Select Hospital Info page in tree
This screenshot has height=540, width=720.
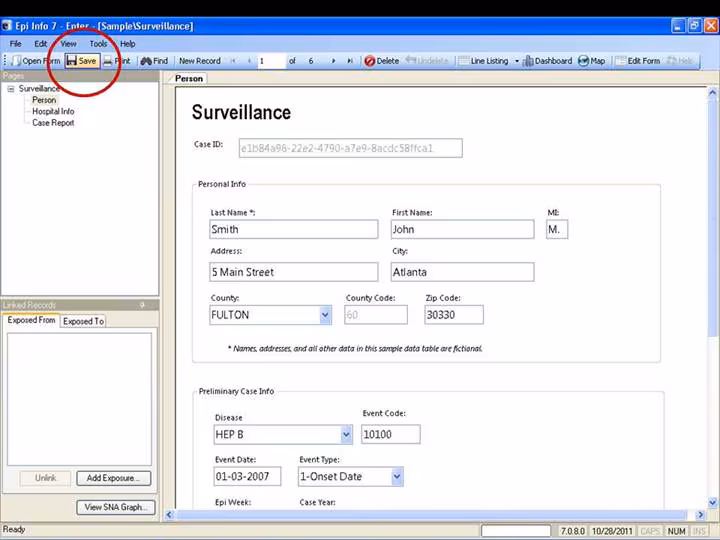(53, 111)
